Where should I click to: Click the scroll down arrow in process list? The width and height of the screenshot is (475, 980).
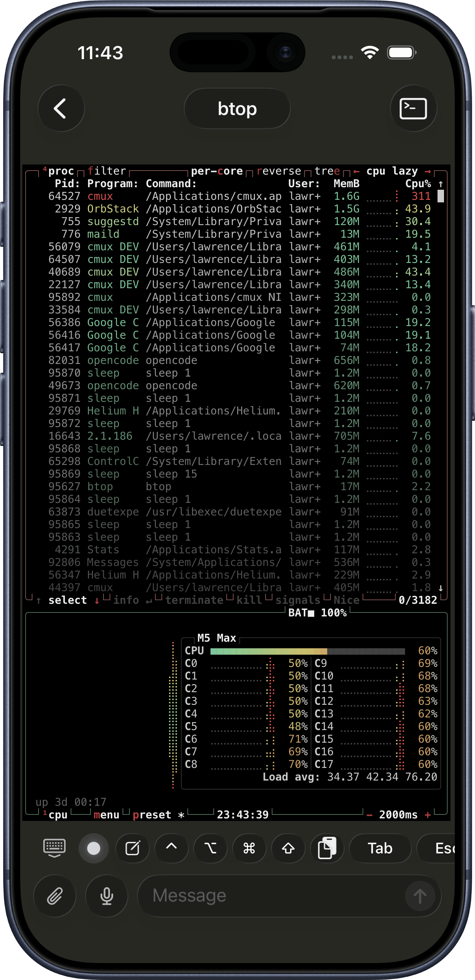441,588
